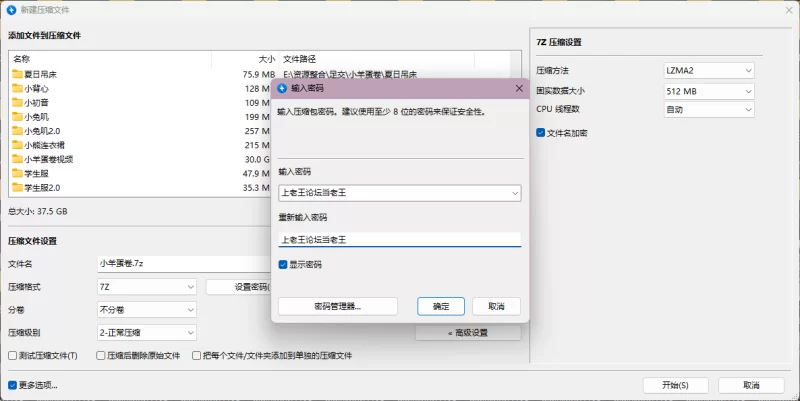Viewport: 800px width, 401px height.
Task: Select the 学生服2.0 row name
Action: pyautogui.click(x=42, y=188)
